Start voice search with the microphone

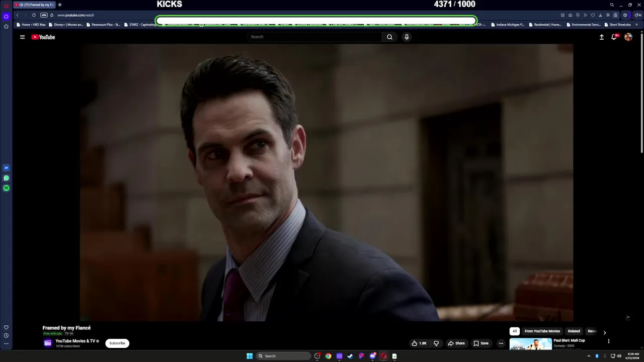[407, 37]
